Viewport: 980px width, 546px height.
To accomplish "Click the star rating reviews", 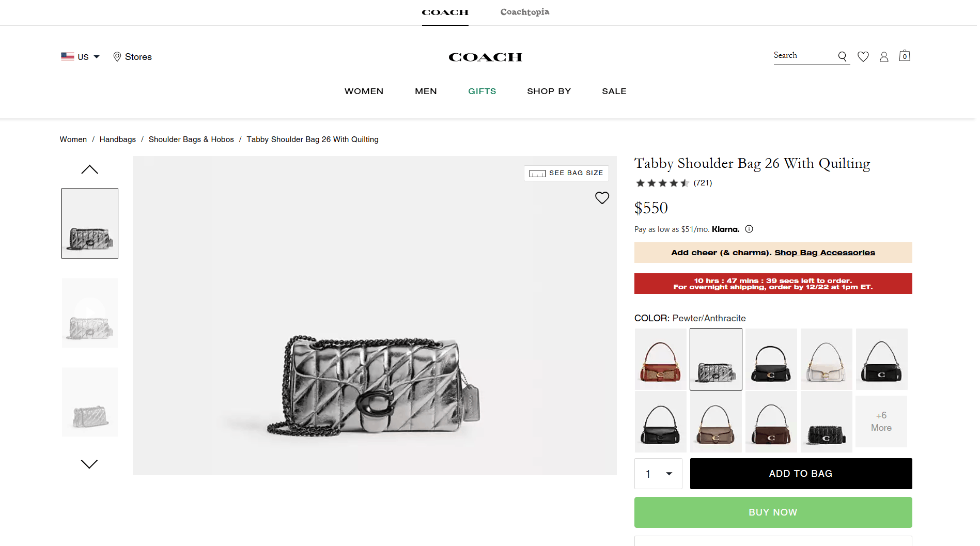I will pos(674,183).
